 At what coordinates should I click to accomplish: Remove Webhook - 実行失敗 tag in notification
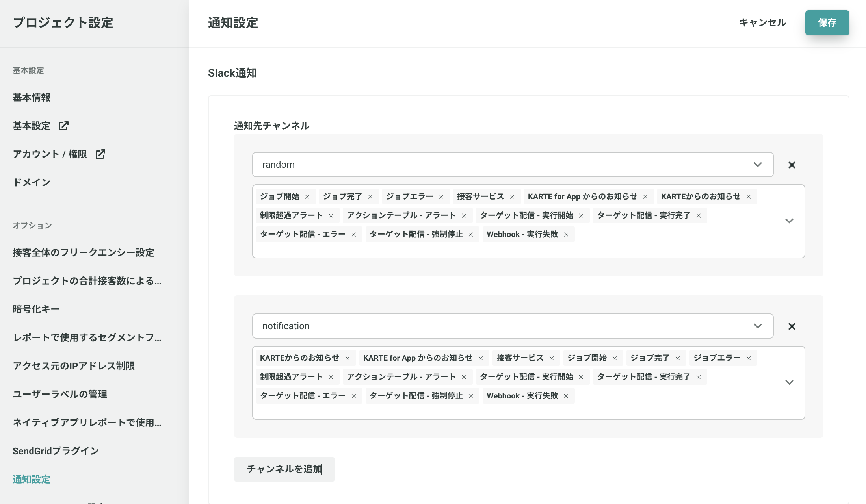tap(566, 396)
